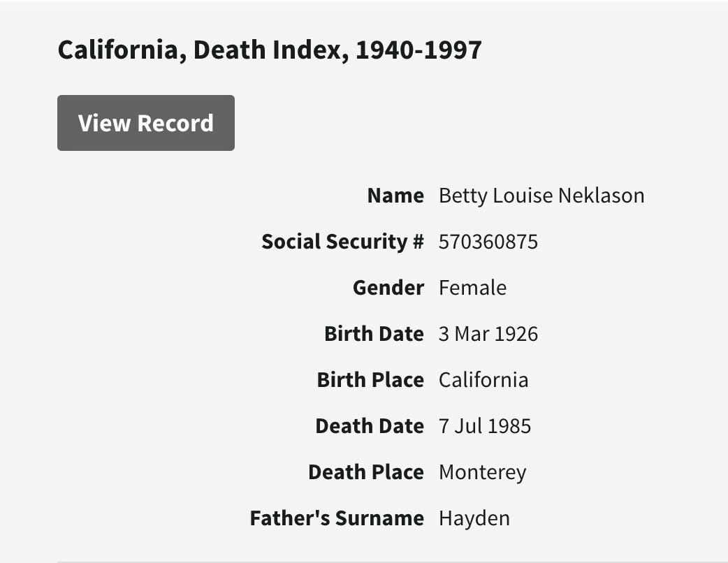Click the Birth Date label
Screen dimensions: 728x563
(374, 334)
